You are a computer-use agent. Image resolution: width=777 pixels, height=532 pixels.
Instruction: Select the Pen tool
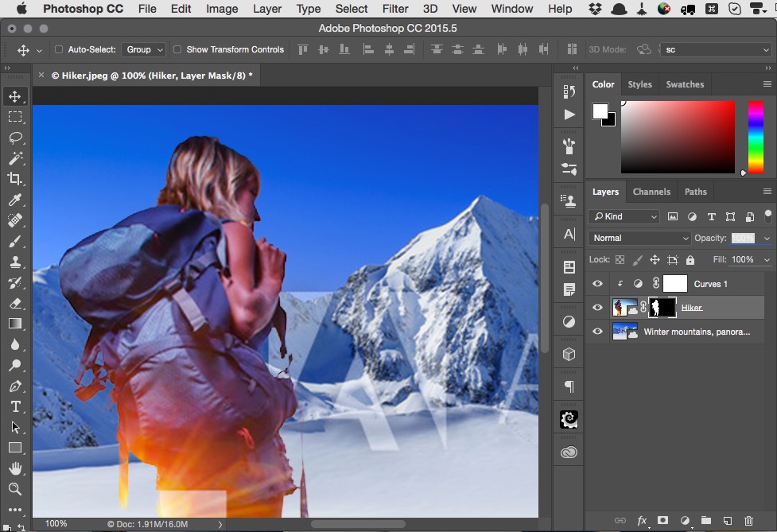click(x=15, y=386)
